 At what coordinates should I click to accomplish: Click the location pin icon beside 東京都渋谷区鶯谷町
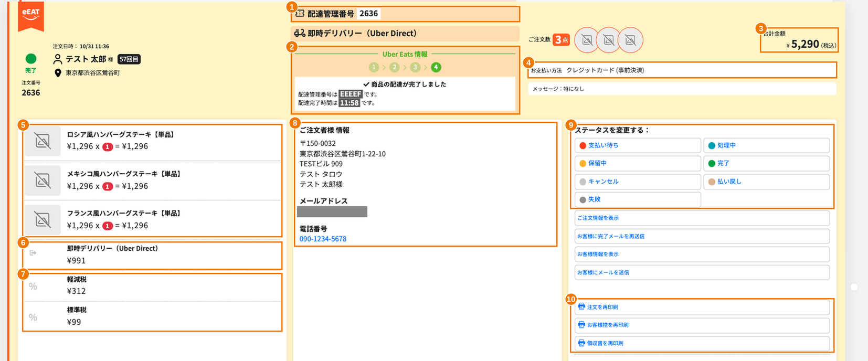pyautogui.click(x=58, y=73)
